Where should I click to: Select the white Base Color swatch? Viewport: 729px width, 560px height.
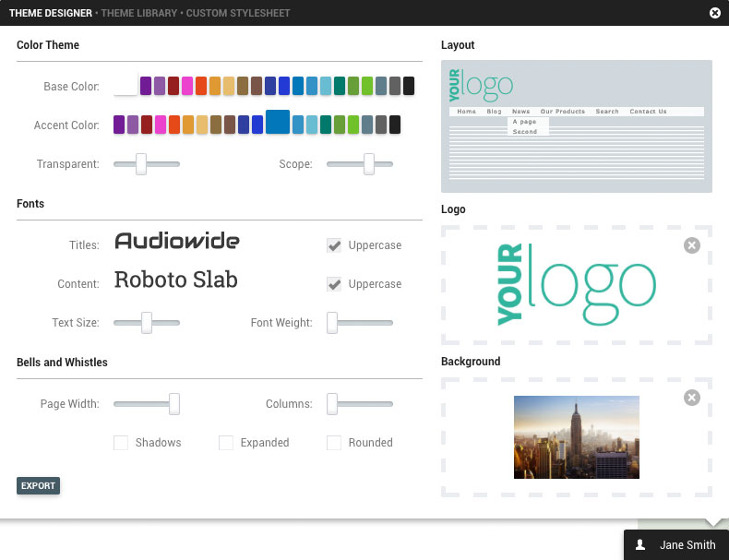[x=125, y=86]
